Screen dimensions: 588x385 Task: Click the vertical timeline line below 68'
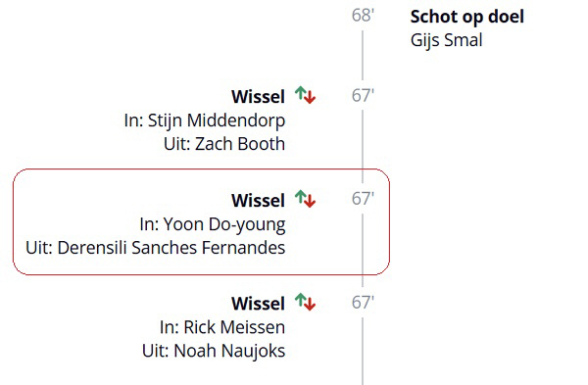pyautogui.click(x=363, y=55)
